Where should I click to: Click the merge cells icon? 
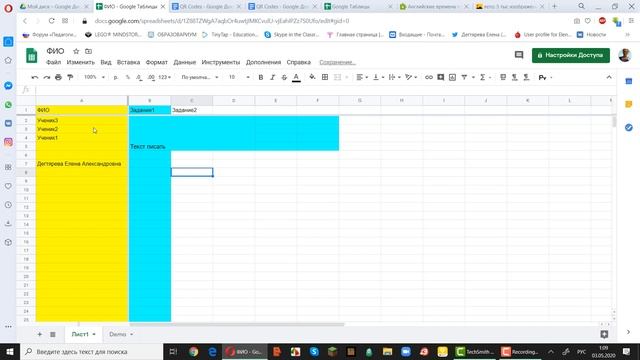pyautogui.click(x=338, y=77)
